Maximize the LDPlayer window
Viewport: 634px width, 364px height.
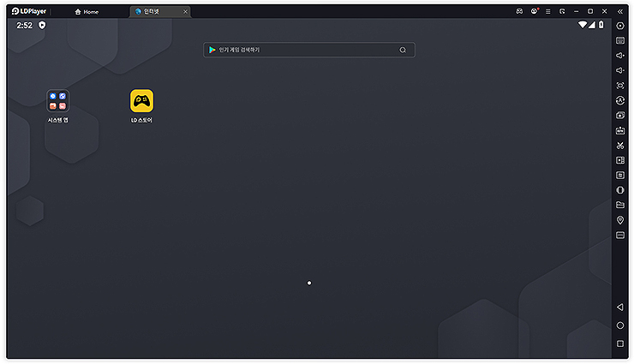tap(590, 11)
